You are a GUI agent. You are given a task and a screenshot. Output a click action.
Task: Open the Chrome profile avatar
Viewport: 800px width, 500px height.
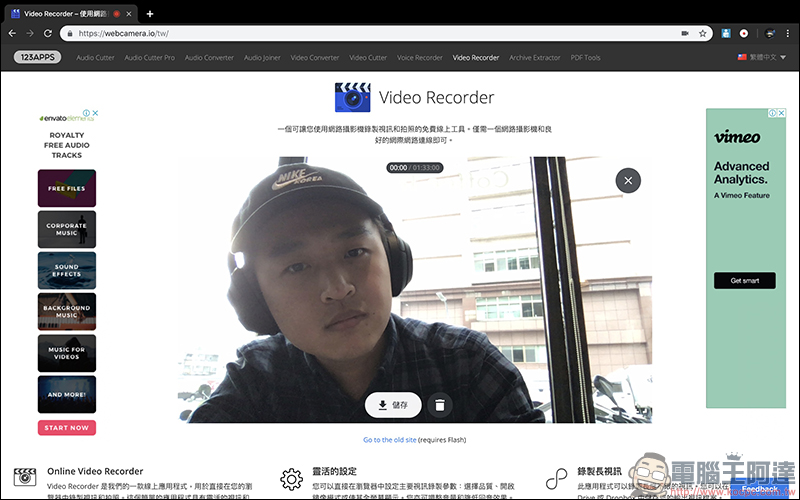(x=770, y=33)
